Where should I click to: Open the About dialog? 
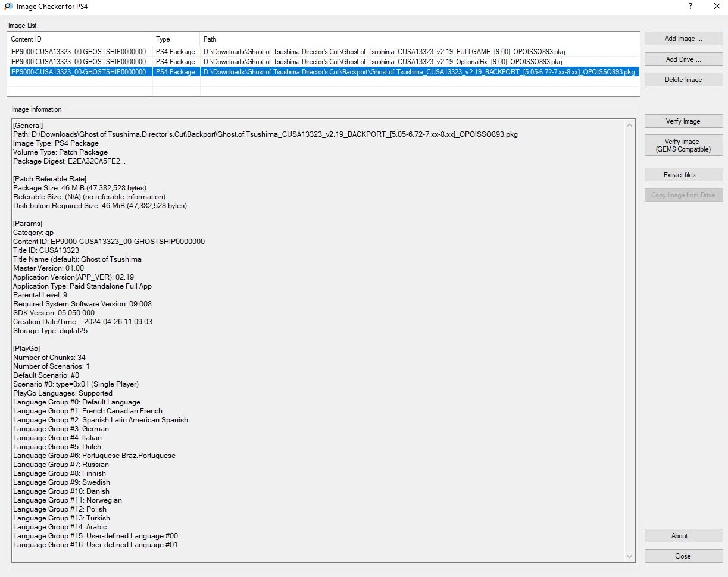(x=683, y=536)
